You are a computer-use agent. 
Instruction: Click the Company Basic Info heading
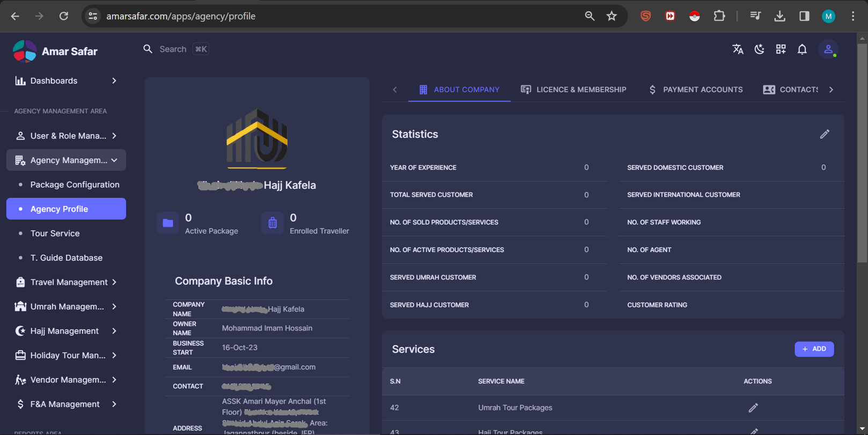224,281
